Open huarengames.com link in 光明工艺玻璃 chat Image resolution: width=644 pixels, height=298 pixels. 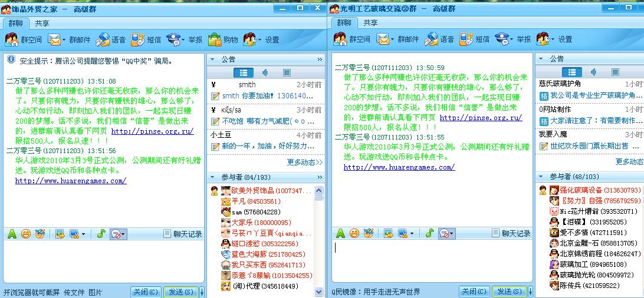pos(399,167)
